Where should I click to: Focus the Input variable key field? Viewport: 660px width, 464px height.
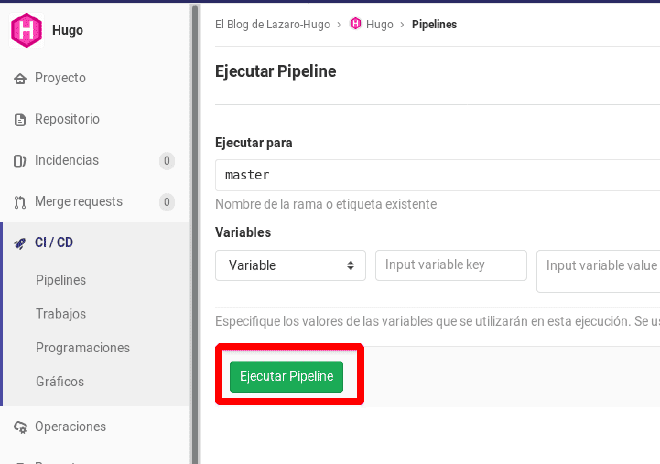coord(450,265)
